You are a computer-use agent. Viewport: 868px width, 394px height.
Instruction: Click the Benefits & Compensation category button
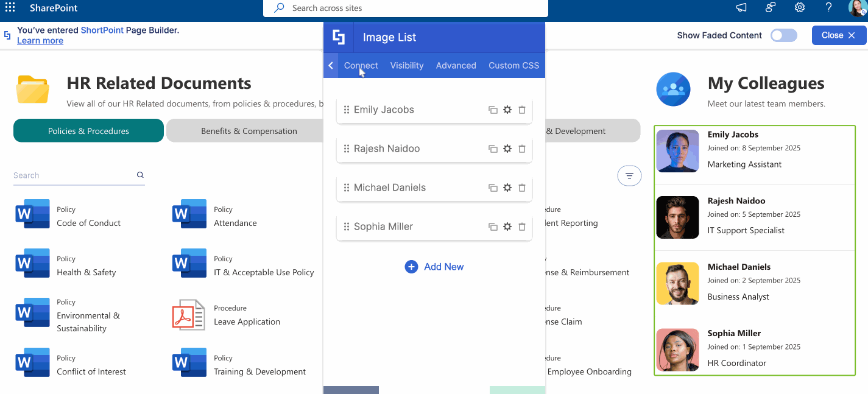[249, 130]
